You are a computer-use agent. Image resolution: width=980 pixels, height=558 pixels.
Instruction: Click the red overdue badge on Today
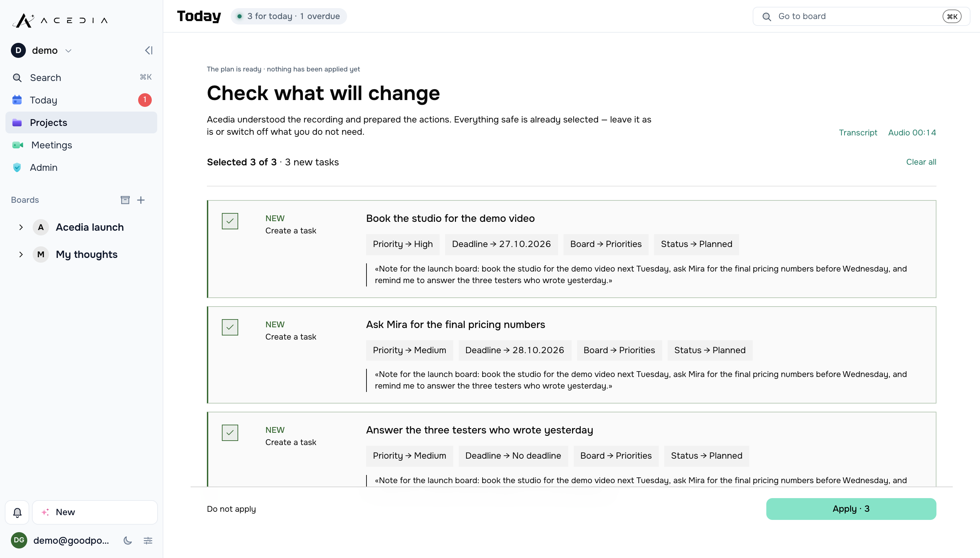tap(145, 100)
